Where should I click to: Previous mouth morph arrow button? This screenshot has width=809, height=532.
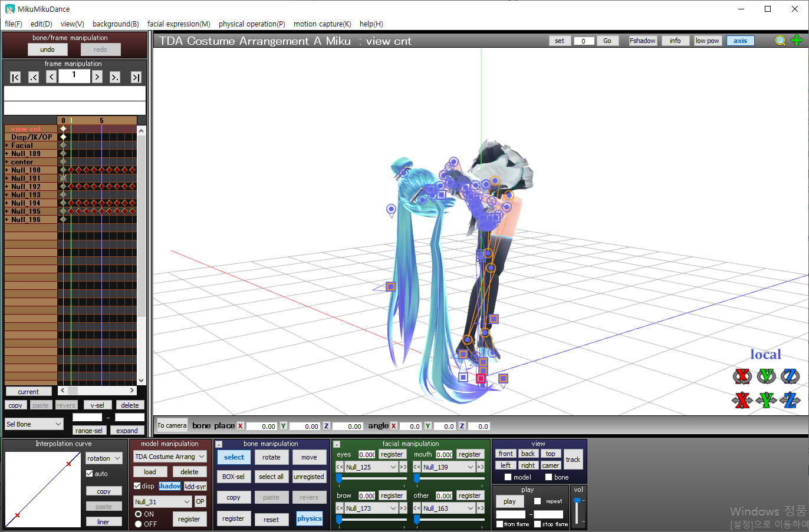click(x=417, y=467)
